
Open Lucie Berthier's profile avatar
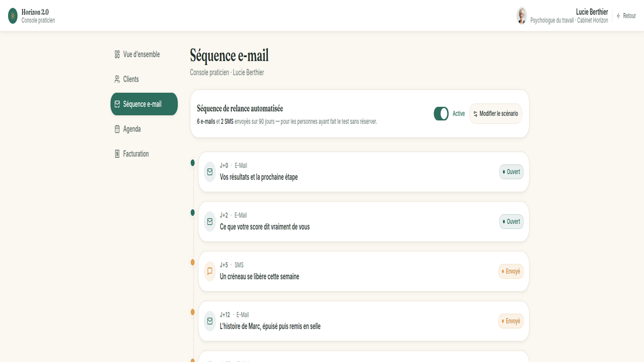click(x=522, y=16)
